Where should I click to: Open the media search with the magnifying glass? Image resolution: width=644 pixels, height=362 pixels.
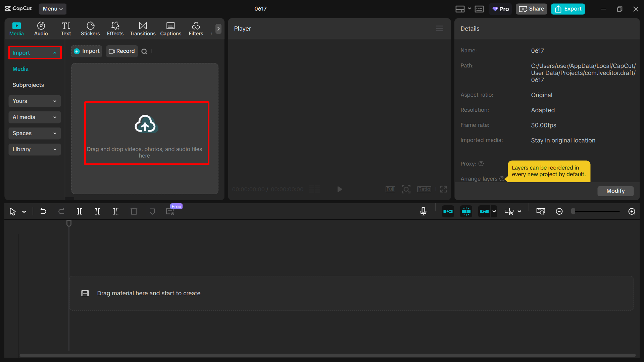144,51
